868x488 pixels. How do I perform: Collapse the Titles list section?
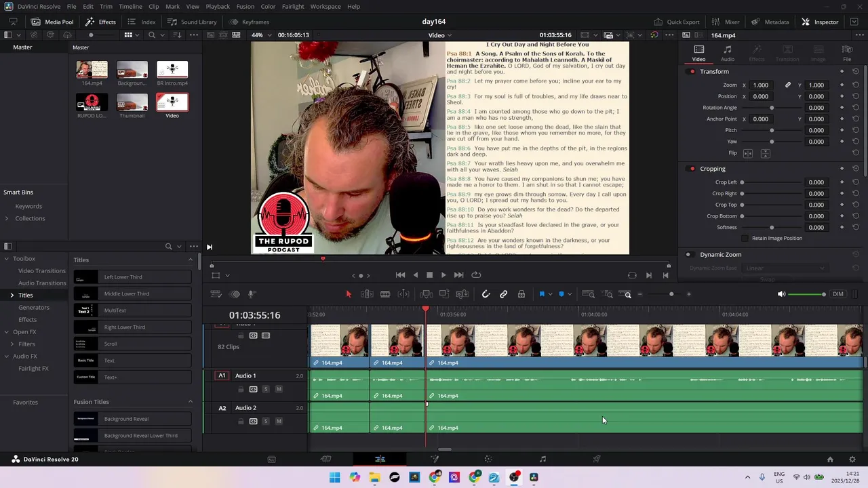click(x=190, y=260)
